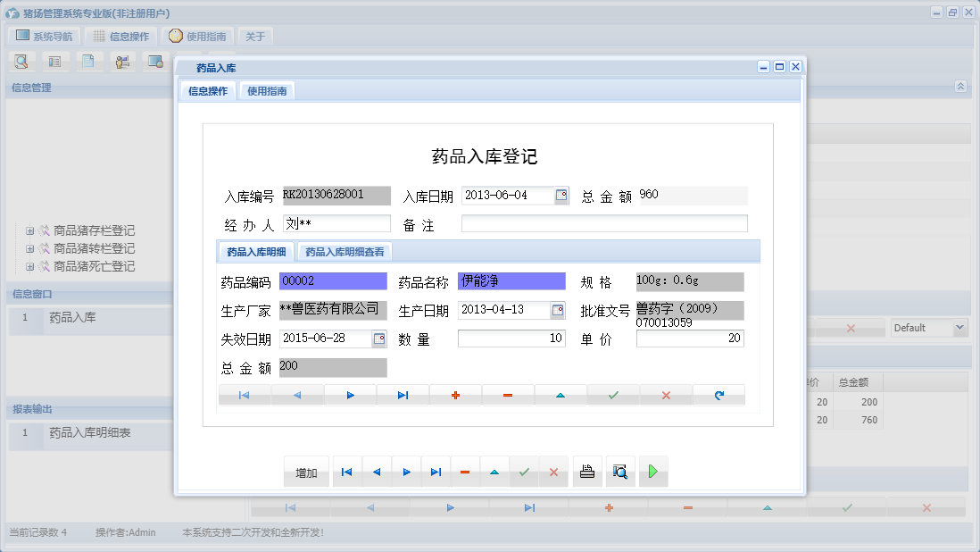
Task: Expand the 商品猪存栏登记 tree item
Action: pos(29,230)
